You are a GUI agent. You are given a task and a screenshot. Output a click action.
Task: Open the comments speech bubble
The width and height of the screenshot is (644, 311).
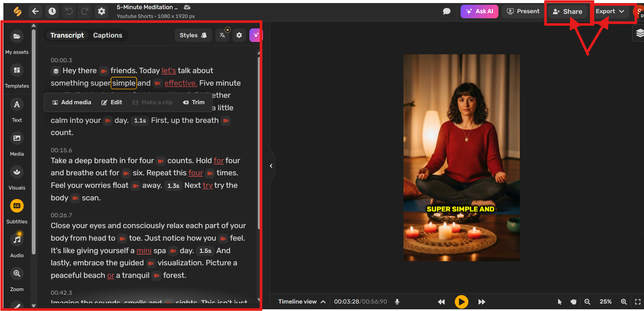[x=447, y=12]
